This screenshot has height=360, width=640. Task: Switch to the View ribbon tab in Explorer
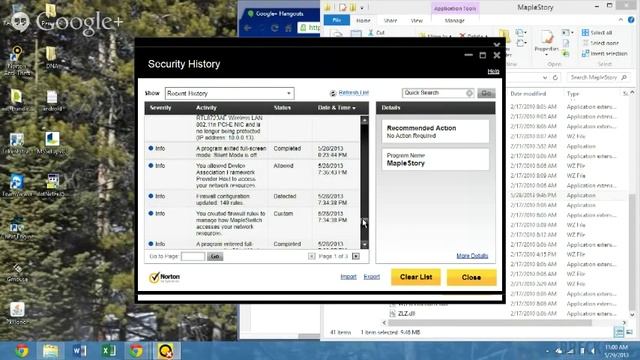[x=416, y=20]
